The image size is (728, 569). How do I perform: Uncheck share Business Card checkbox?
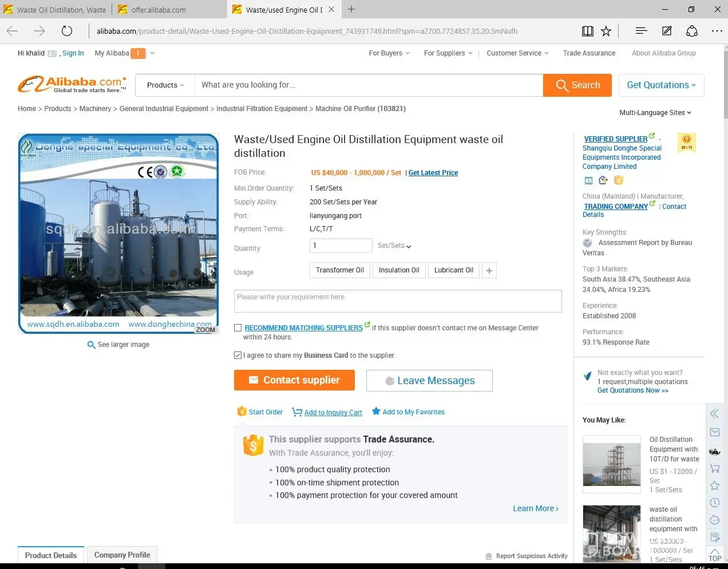tap(238, 355)
